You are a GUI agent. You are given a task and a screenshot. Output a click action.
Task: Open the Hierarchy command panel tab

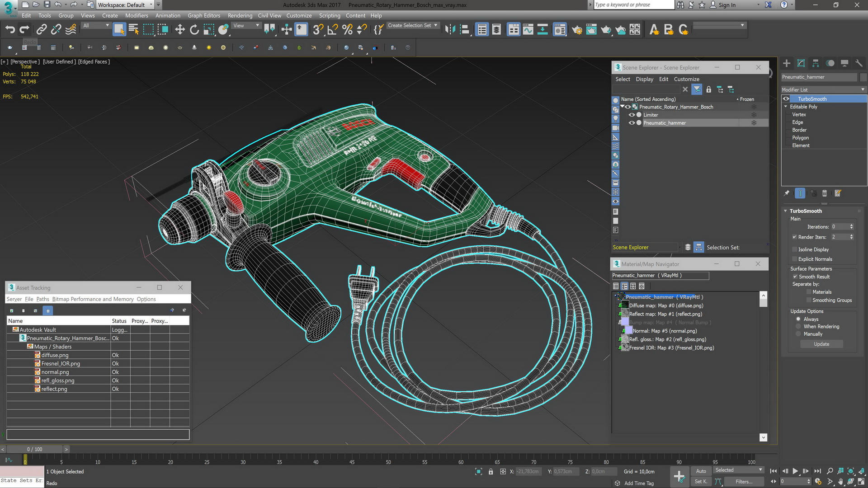(816, 63)
